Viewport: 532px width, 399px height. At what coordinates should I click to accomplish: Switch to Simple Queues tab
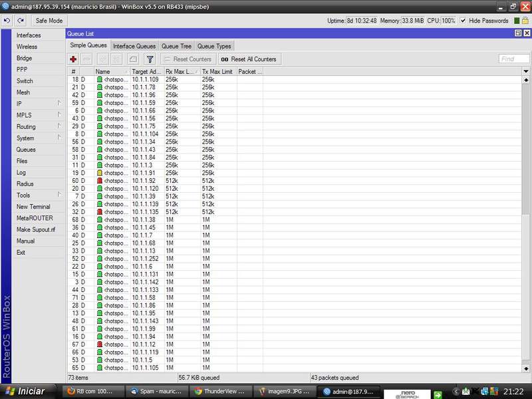click(88, 45)
